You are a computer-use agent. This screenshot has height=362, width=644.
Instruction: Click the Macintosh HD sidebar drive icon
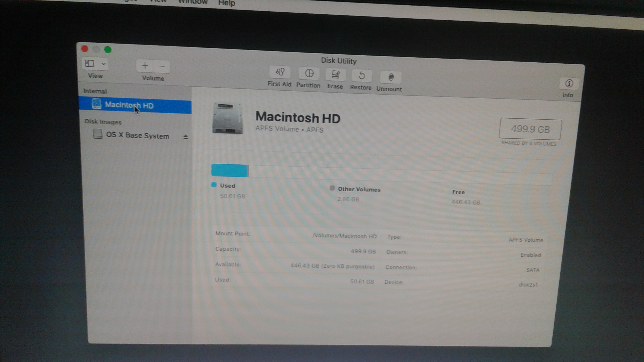click(x=96, y=104)
